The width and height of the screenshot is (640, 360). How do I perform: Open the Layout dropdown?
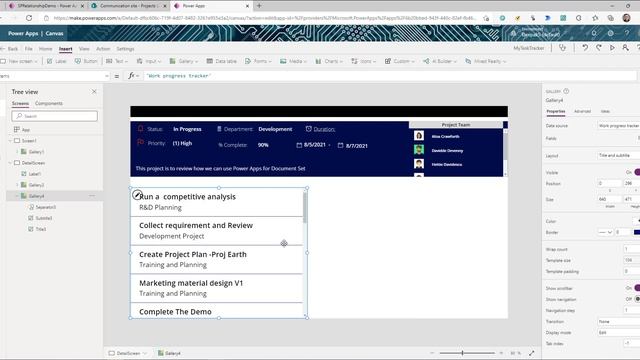click(619, 156)
